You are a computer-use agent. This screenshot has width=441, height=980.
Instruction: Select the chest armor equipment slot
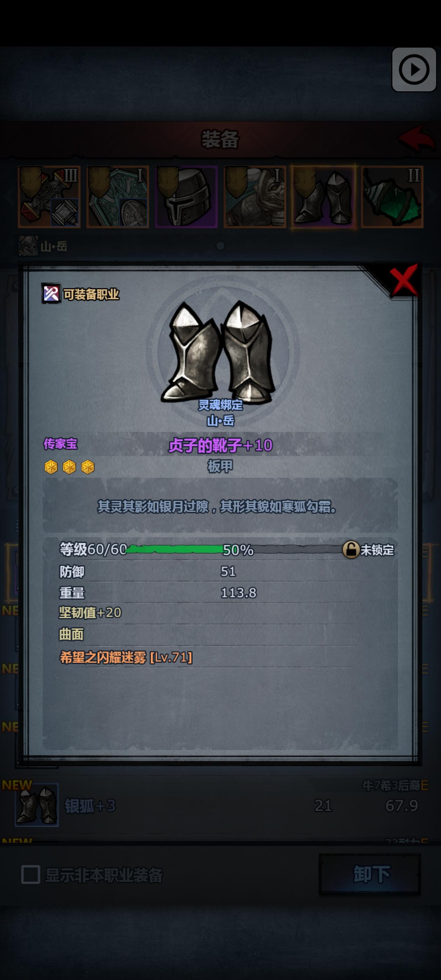pos(254,197)
